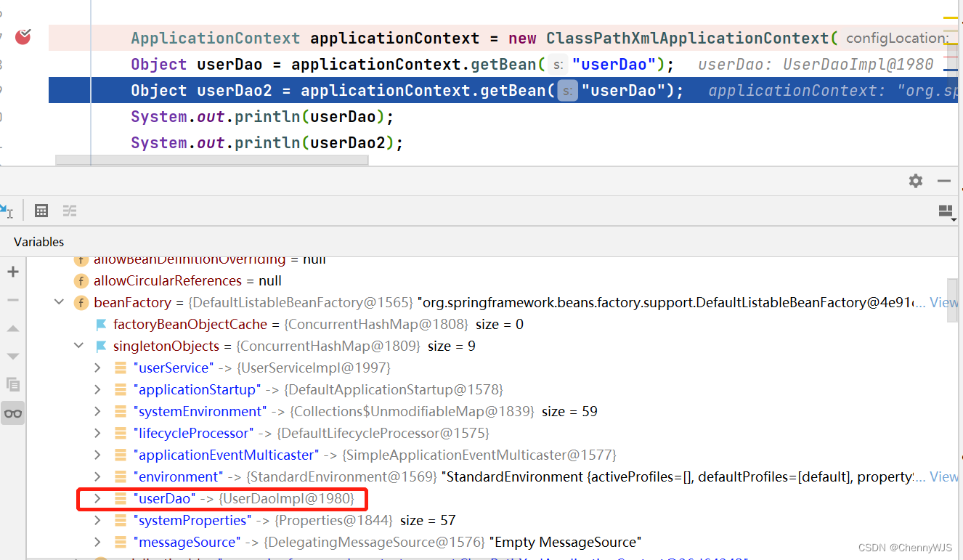Click remove watch minus icon
963x560 pixels.
point(13,300)
